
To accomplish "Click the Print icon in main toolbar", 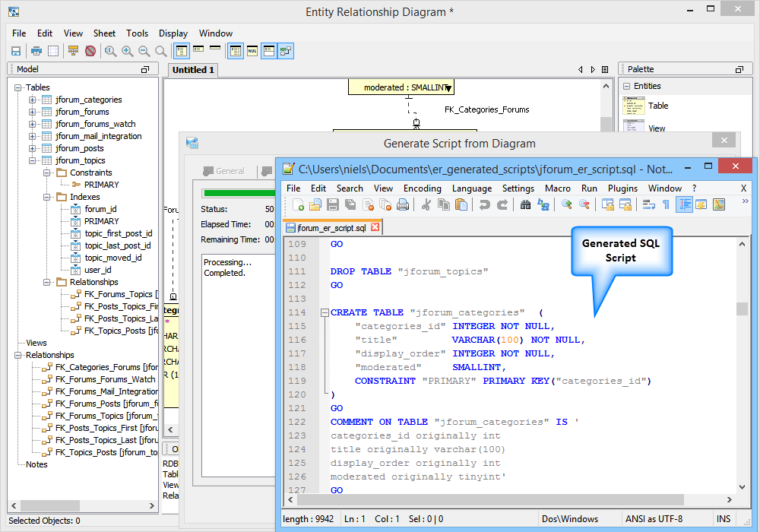I will point(36,51).
